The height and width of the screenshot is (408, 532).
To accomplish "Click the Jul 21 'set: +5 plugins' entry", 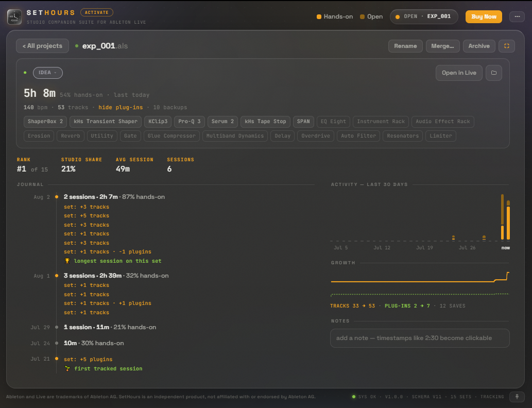I will 88,359.
